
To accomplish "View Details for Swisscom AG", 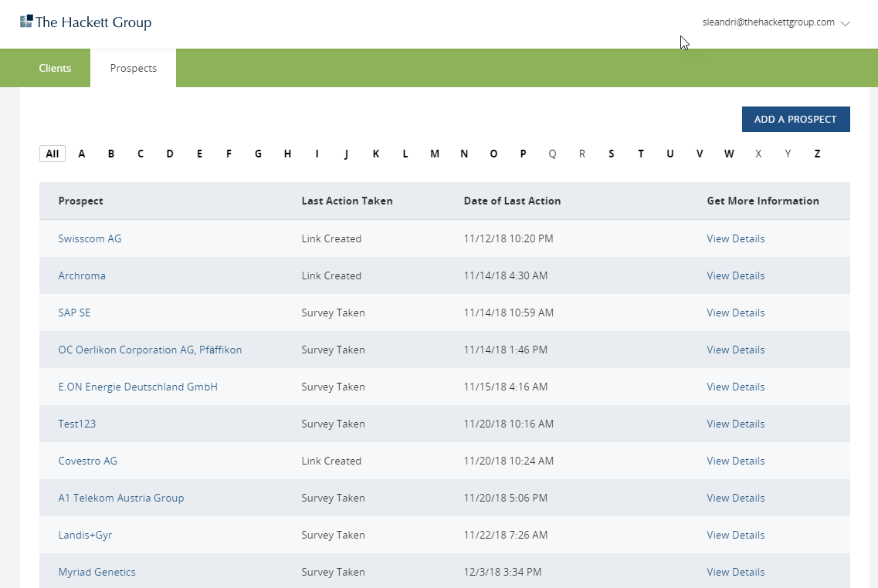I will pyautogui.click(x=736, y=238).
